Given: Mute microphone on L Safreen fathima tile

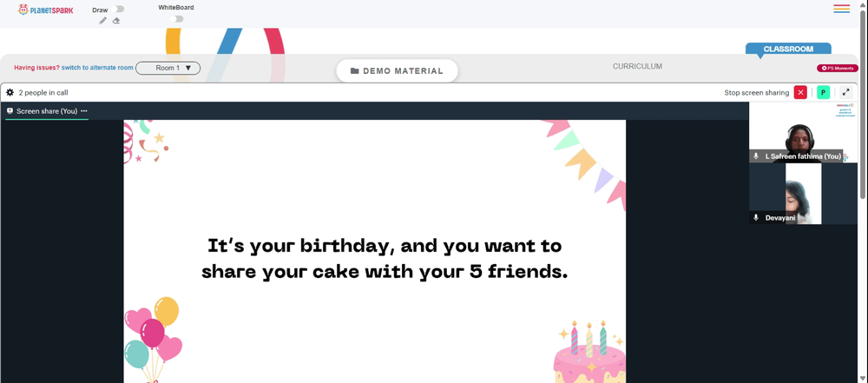Looking at the screenshot, I should pos(756,156).
